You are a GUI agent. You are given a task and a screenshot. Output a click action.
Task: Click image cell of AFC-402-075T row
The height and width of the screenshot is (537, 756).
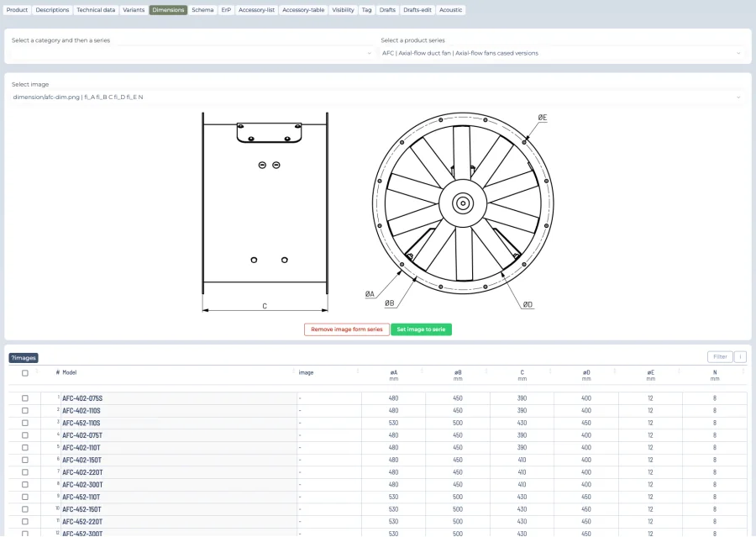click(328, 435)
